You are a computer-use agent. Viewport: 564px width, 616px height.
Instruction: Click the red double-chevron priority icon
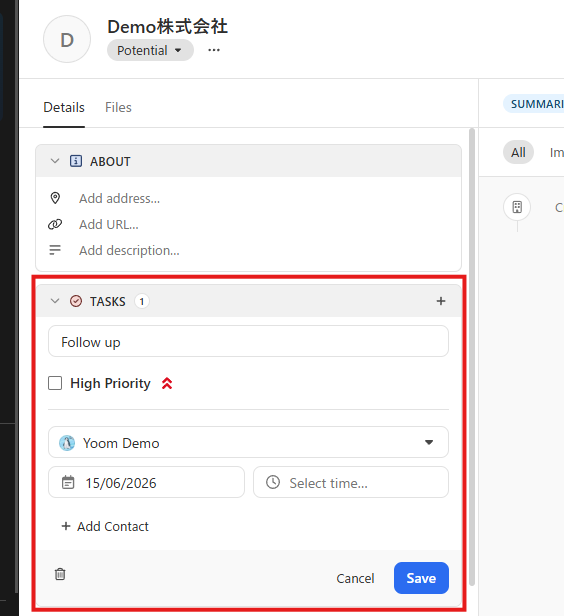click(167, 383)
